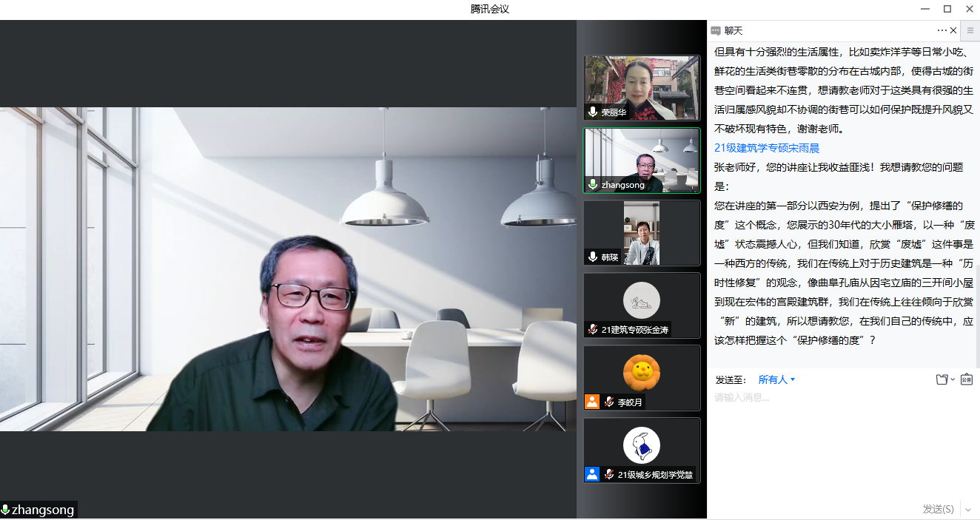Click the chat bubble icon beside 聊天
Viewport: 980px width, 520px height.
pos(715,31)
